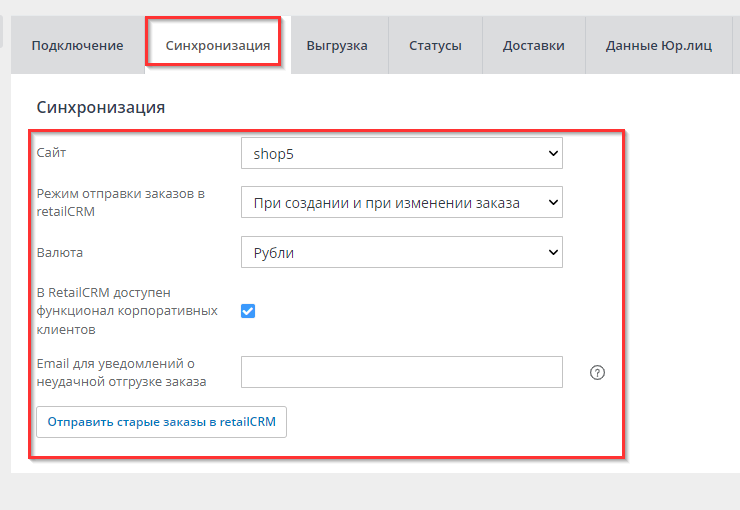The width and height of the screenshot is (740, 510).
Task: Switch to the Доставки tab
Action: click(x=533, y=46)
